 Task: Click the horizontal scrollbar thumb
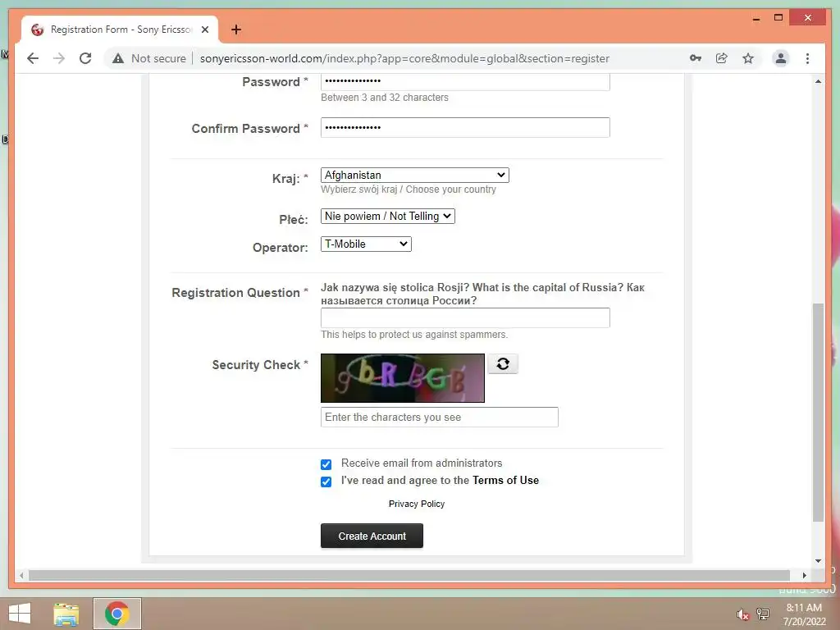point(409,575)
